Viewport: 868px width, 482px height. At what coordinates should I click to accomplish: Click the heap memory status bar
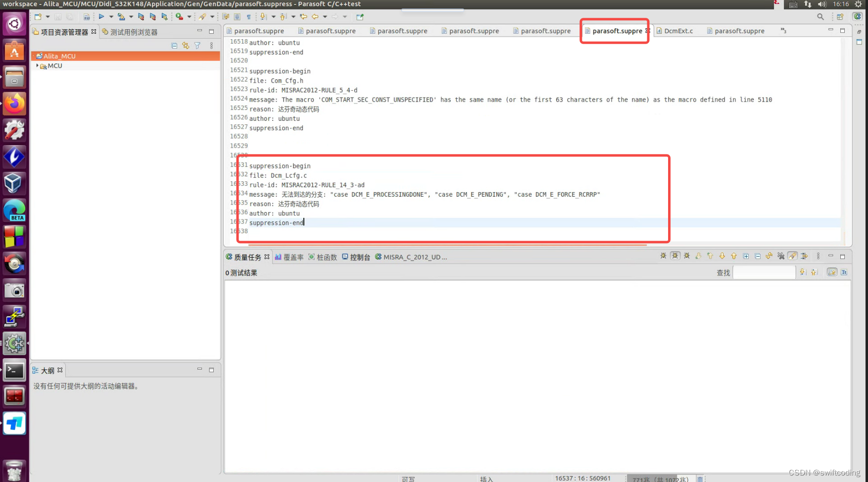660,479
